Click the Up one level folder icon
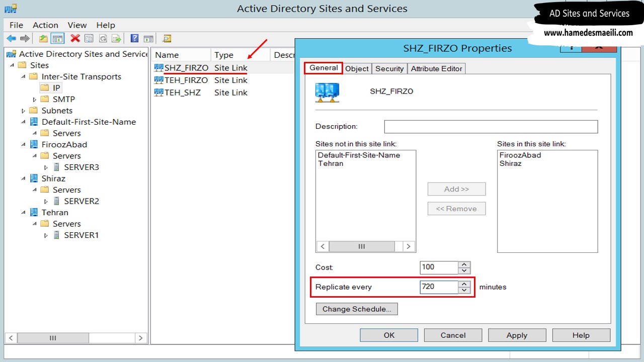This screenshot has height=362, width=644. click(x=44, y=38)
